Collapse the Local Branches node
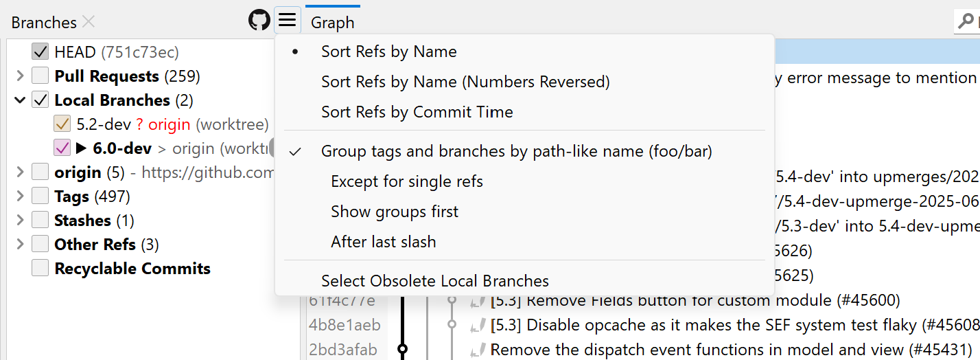 coord(19,100)
